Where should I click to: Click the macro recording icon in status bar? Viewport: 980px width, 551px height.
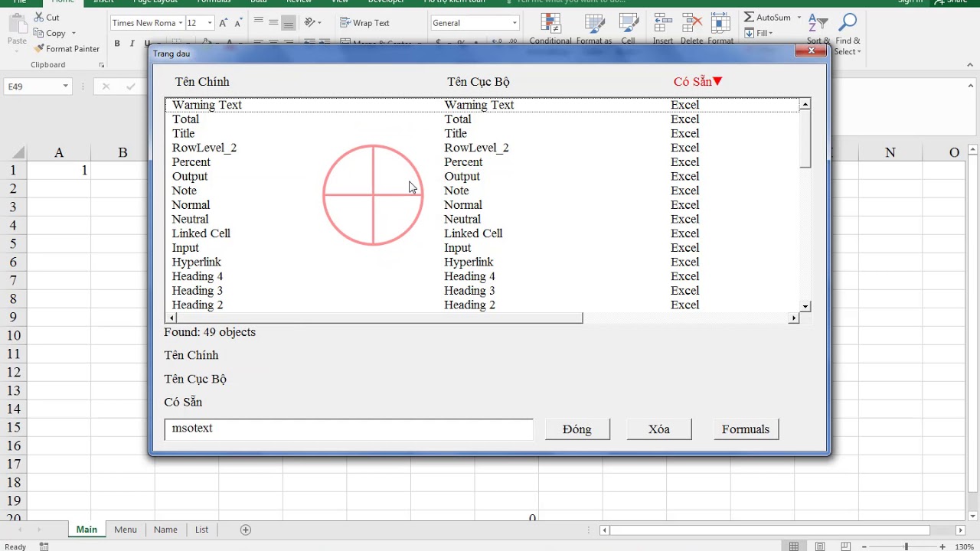click(44, 546)
